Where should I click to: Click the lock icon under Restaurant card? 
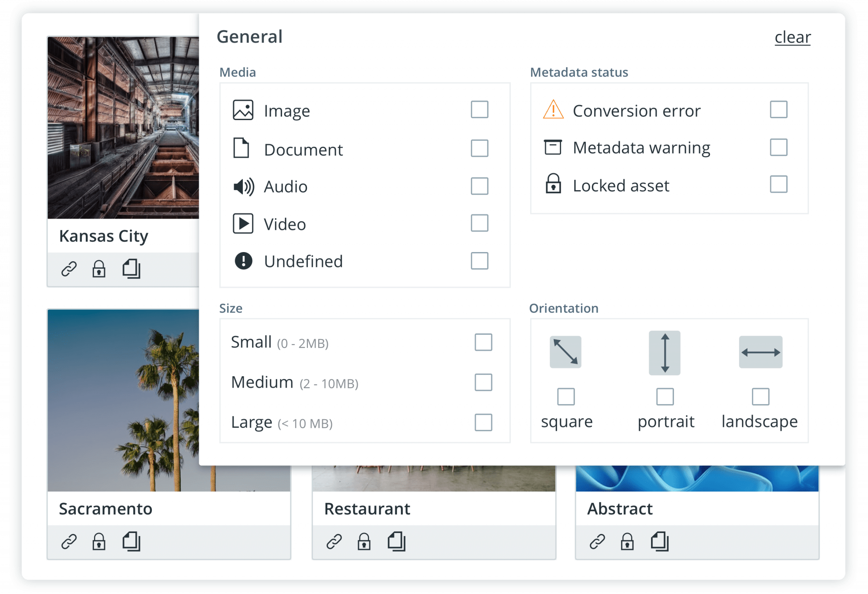[364, 542]
